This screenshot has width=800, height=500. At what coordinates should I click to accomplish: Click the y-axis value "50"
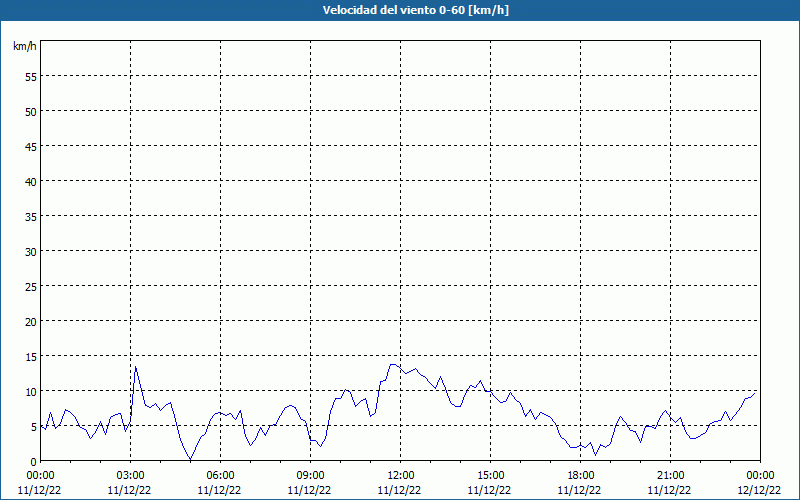(31, 112)
